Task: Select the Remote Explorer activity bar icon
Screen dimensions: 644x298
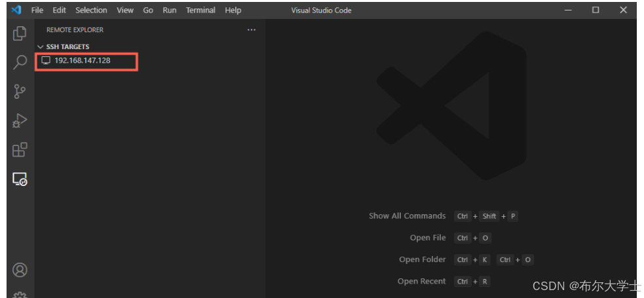Action: coord(20,179)
